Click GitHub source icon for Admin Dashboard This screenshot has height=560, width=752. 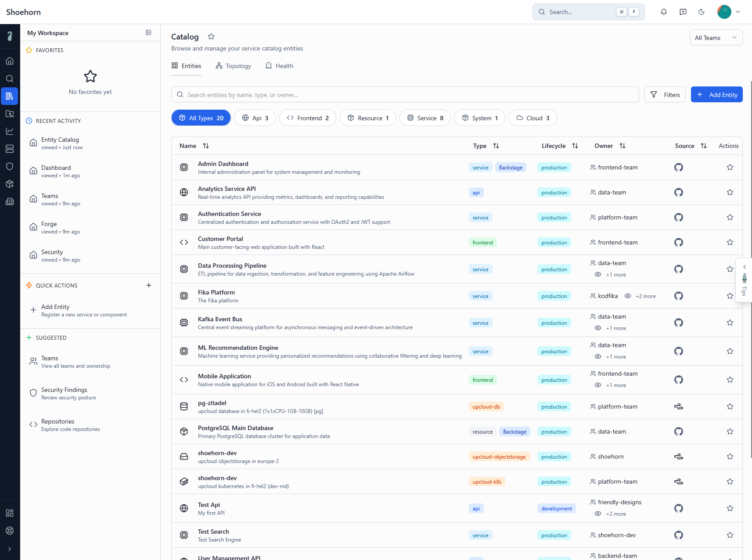[678, 167]
